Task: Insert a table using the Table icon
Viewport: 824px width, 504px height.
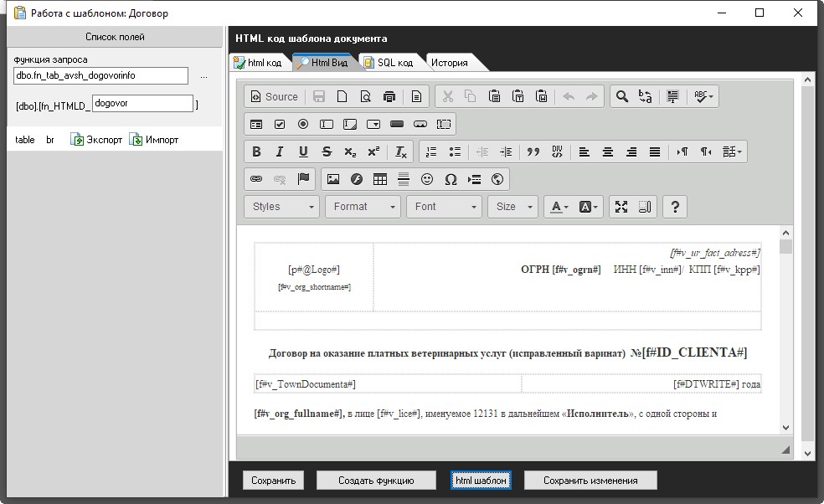Action: pyautogui.click(x=380, y=178)
